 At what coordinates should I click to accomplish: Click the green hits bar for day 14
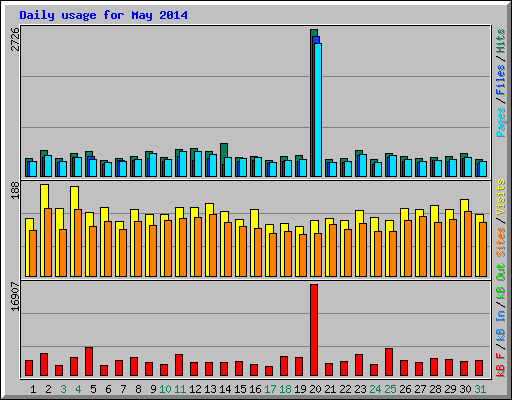(224, 151)
